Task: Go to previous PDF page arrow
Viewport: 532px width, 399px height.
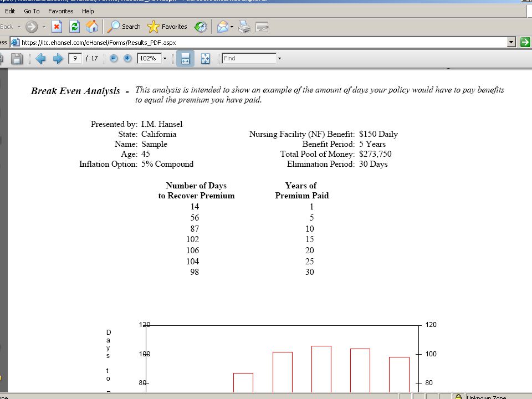Action: tap(40, 59)
